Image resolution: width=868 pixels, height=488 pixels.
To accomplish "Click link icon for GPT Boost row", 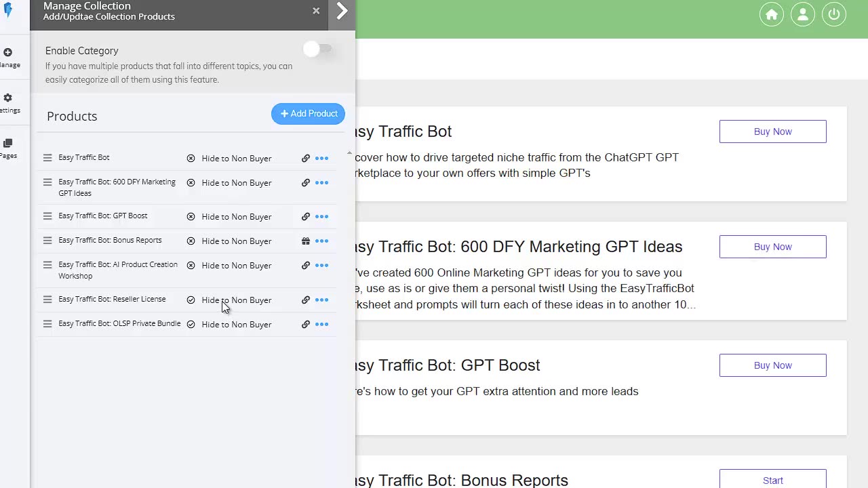I will point(306,217).
